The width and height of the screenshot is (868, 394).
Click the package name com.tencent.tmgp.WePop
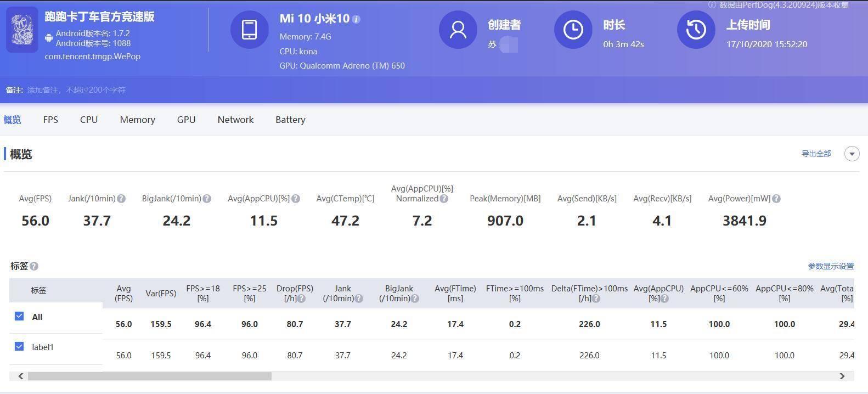pyautogui.click(x=92, y=57)
